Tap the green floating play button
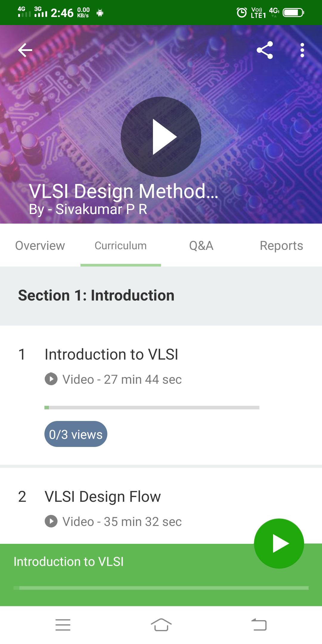Screen dimensions: 322x644 279,544
